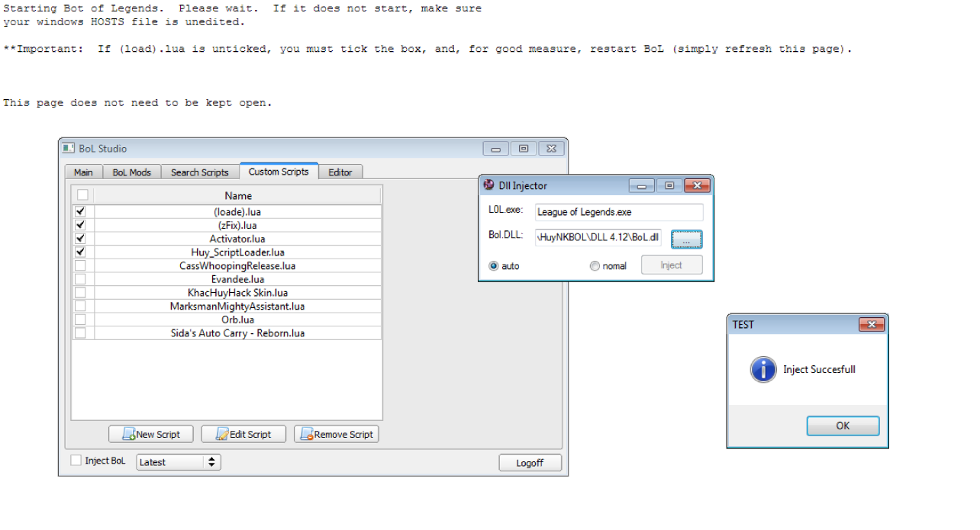Close the TEST dialog
This screenshot has width=980, height=530.
point(872,325)
